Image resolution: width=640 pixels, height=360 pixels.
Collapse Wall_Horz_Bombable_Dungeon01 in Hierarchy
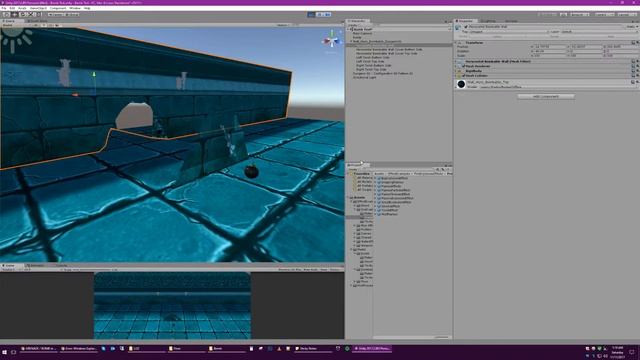pyautogui.click(x=351, y=41)
